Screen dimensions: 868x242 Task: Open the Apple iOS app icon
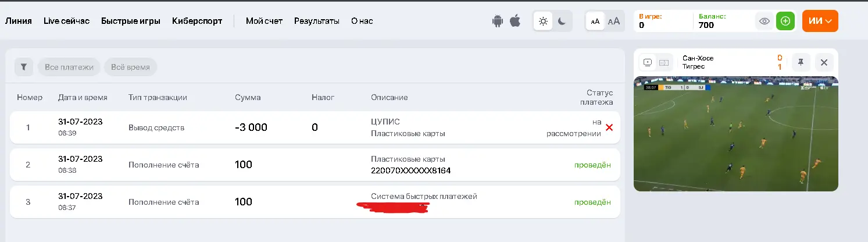[x=515, y=21]
